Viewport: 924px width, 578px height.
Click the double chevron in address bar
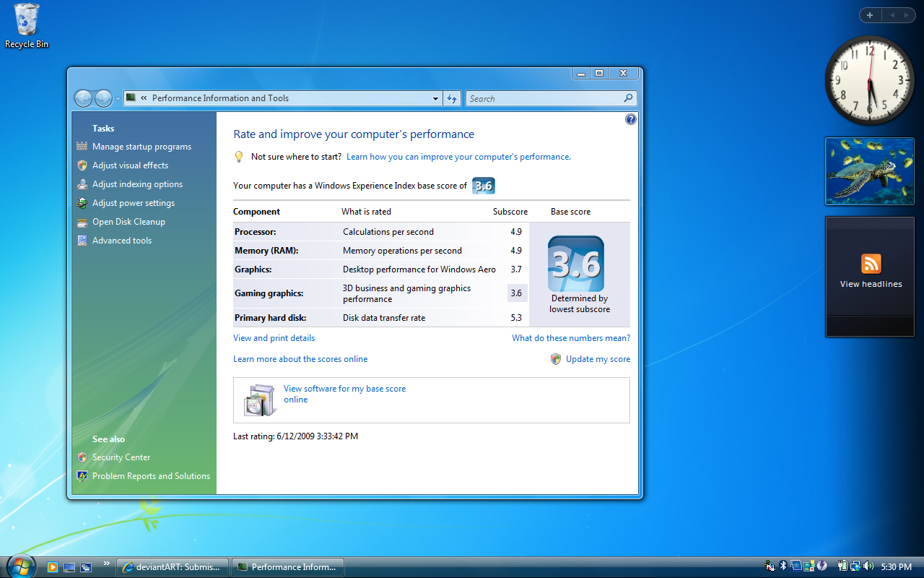tap(144, 98)
